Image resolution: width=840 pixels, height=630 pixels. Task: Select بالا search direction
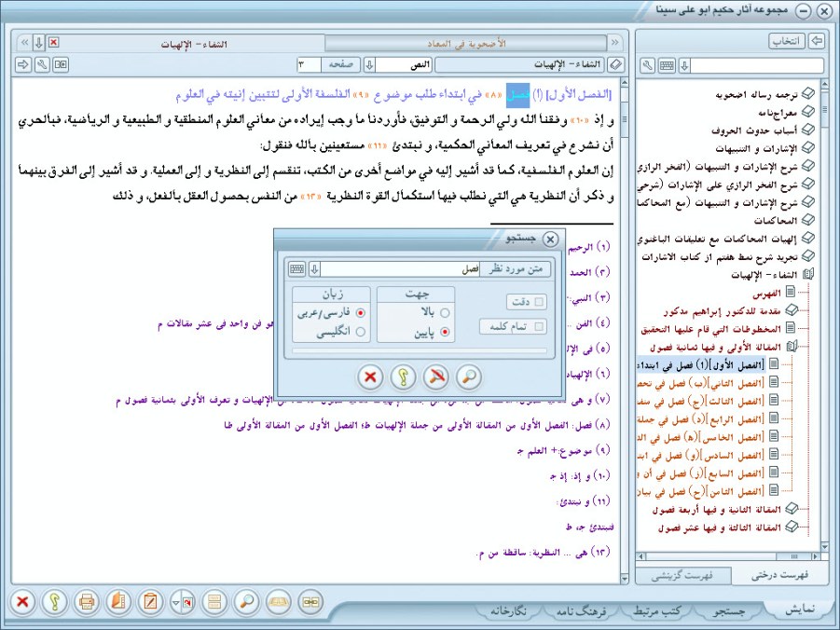coord(445,313)
